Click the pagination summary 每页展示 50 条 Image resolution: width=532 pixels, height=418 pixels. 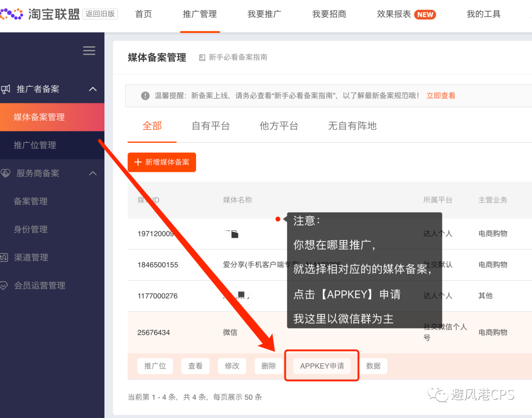[237, 397]
